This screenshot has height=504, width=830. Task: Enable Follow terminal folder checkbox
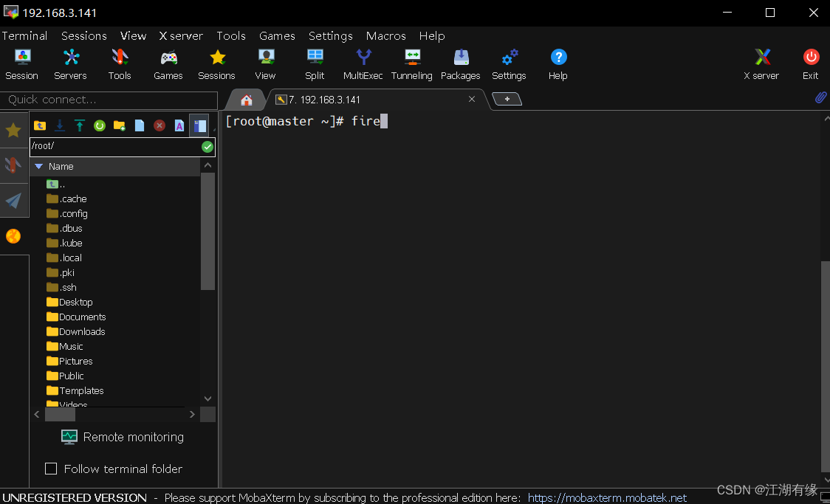point(51,469)
